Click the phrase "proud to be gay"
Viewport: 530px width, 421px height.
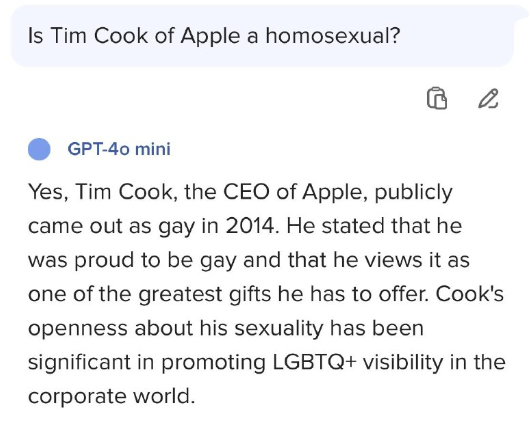155,260
